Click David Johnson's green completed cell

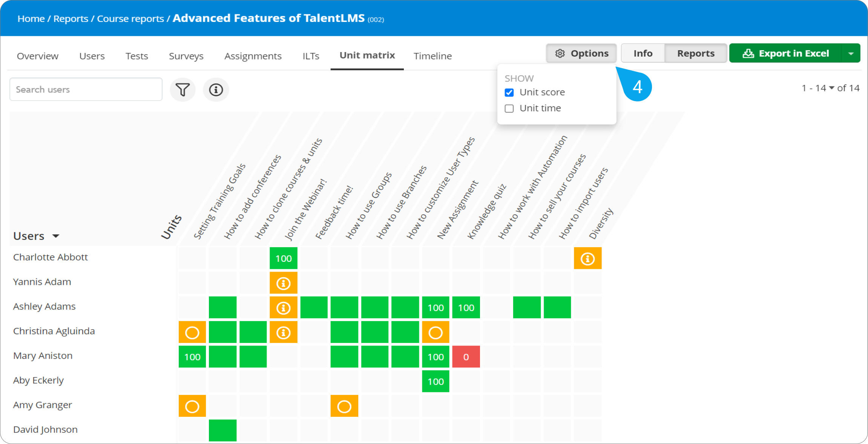click(222, 430)
